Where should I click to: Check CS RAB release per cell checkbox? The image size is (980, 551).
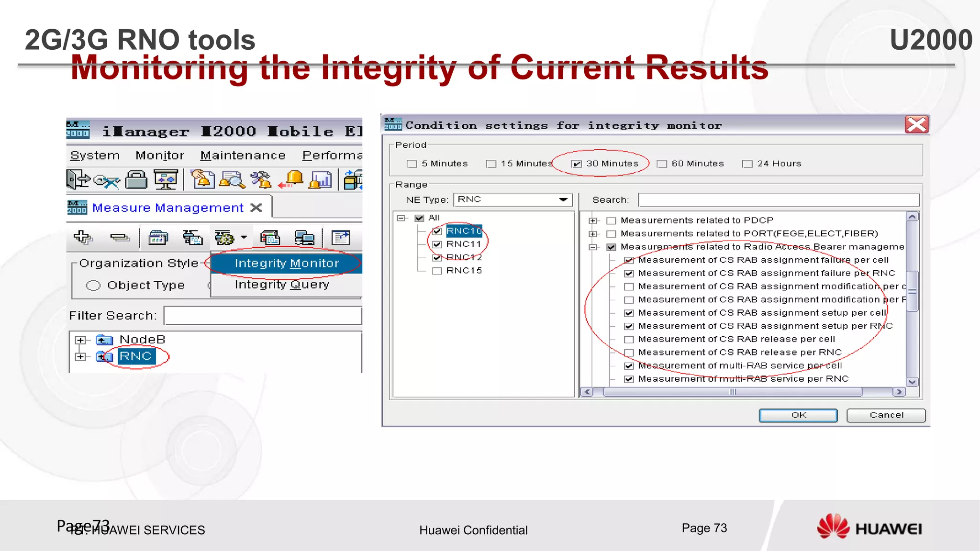tap(629, 340)
